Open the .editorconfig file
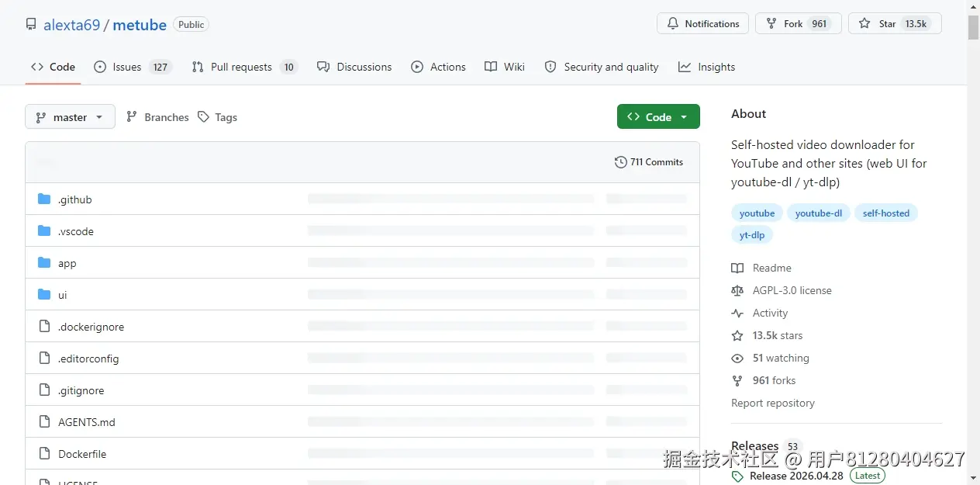This screenshot has width=980, height=485. pos(88,359)
